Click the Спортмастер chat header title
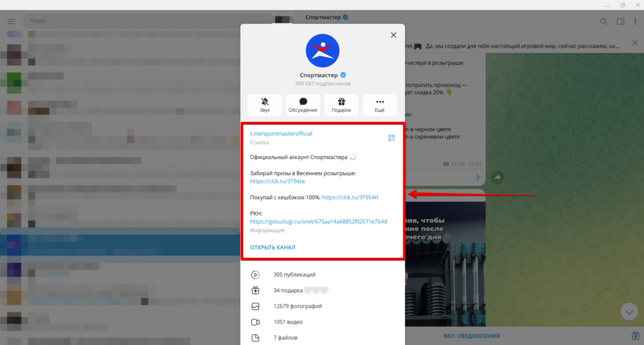This screenshot has width=644, height=345. 323,17
